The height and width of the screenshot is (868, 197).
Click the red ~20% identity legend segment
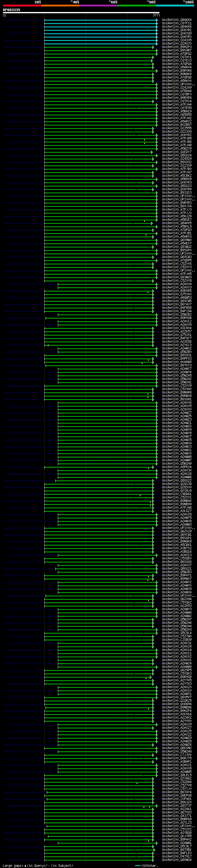(22, 6)
